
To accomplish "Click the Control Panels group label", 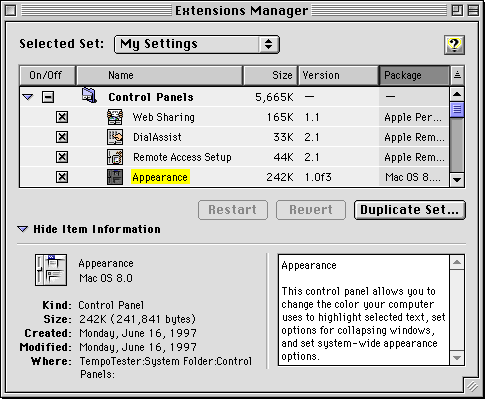I will (x=151, y=97).
